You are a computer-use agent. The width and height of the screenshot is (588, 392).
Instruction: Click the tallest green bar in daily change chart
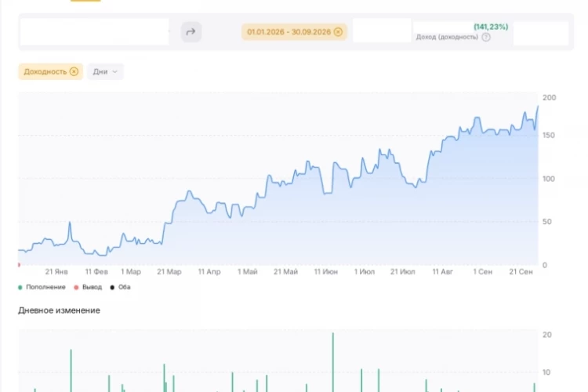333,362
